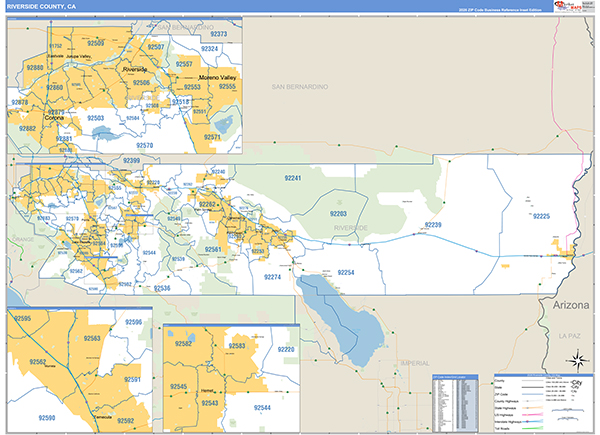Click the ZIP Code index locator table
This screenshot has width=600, height=435.
pos(455,403)
